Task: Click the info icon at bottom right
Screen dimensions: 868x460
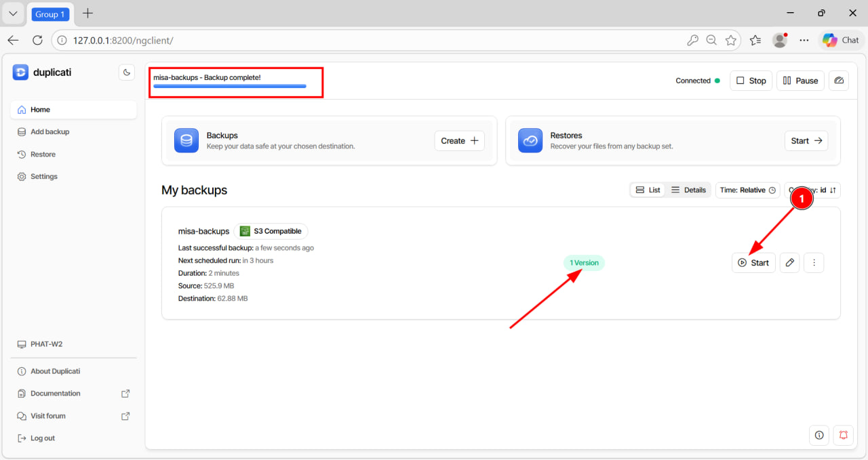Action: (x=819, y=435)
